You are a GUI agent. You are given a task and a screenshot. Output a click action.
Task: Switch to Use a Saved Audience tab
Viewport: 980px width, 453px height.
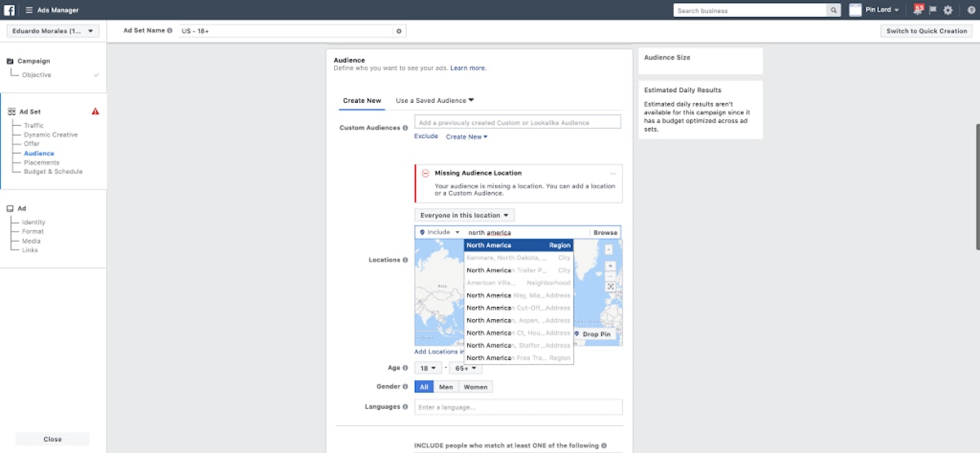(x=434, y=100)
